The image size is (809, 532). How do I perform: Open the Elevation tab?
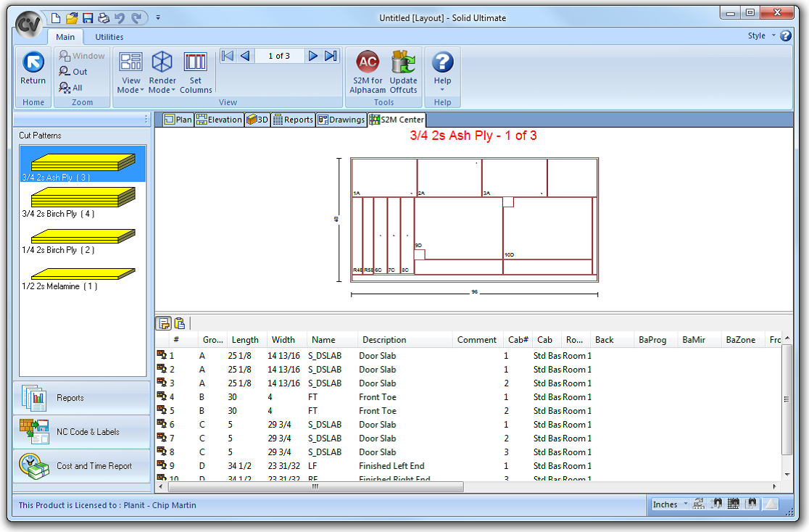[219, 120]
